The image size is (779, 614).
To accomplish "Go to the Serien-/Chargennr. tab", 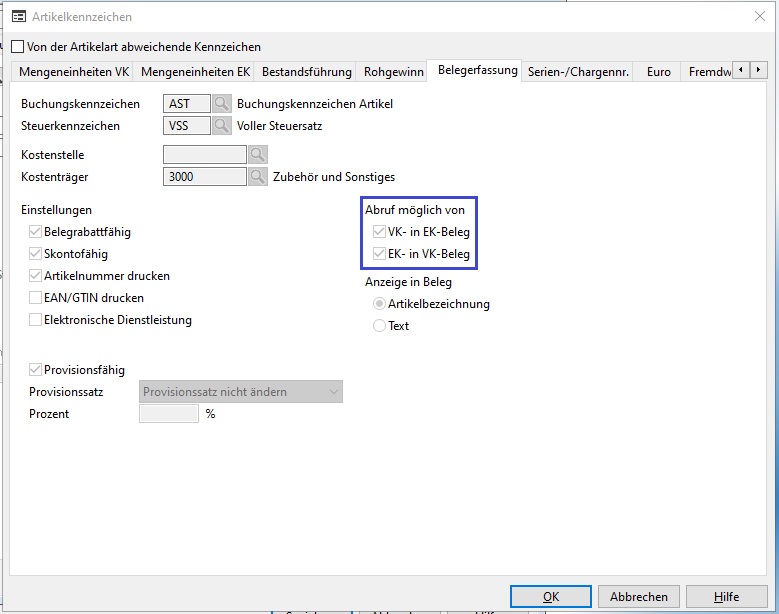I will click(578, 72).
